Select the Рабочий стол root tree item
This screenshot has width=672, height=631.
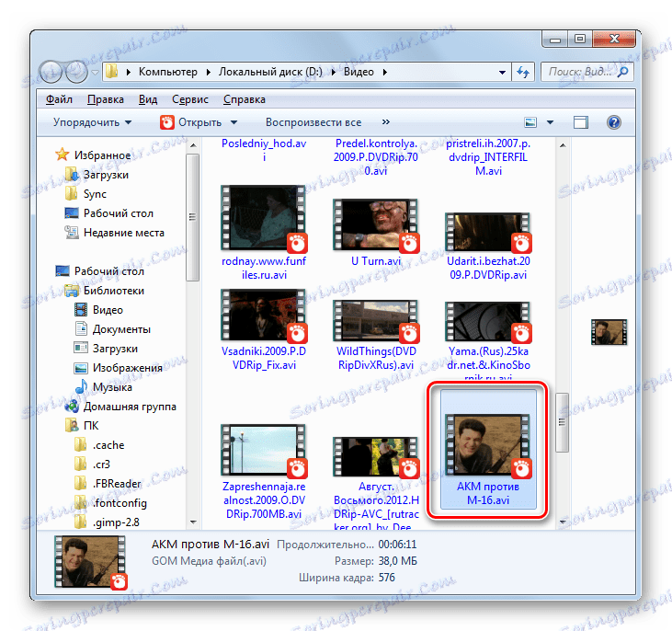tap(100, 271)
